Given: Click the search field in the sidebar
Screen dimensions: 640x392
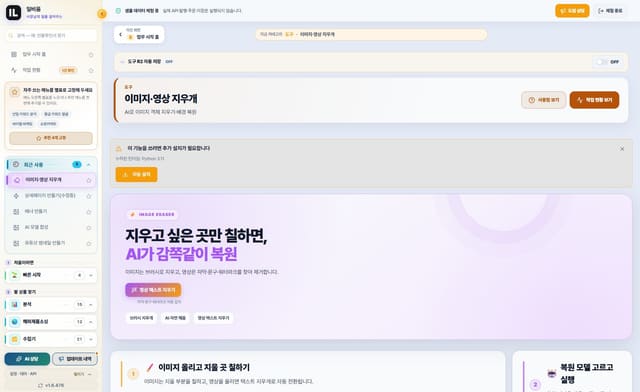Looking at the screenshot, I should click(x=51, y=36).
